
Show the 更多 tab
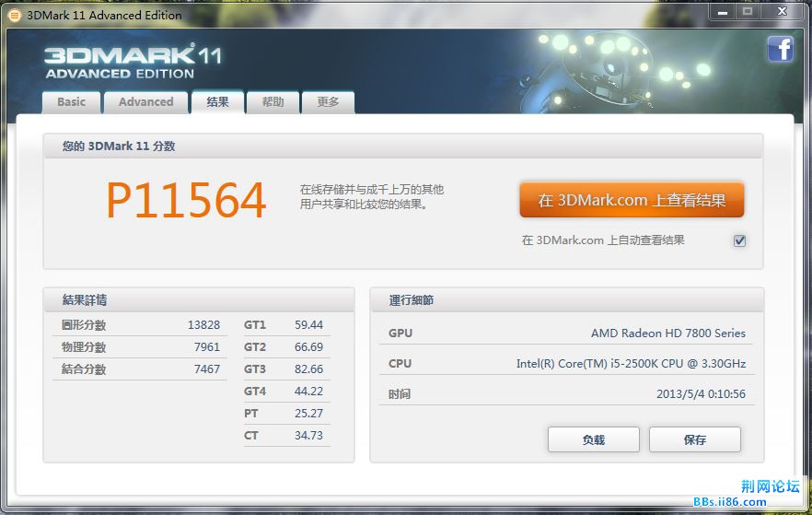tap(328, 102)
